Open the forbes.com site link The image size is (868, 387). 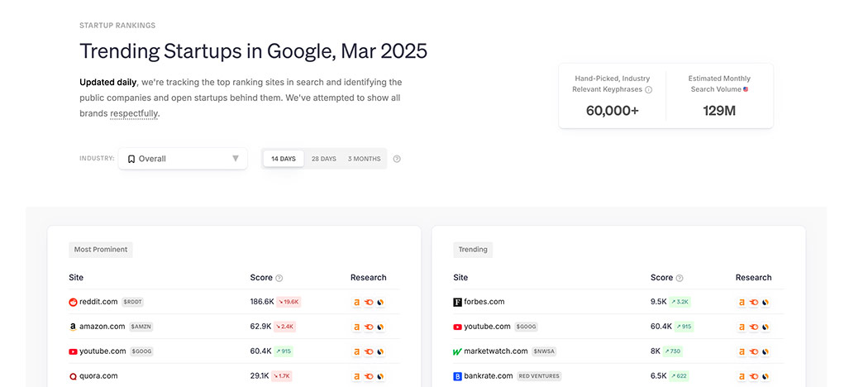[x=484, y=302]
